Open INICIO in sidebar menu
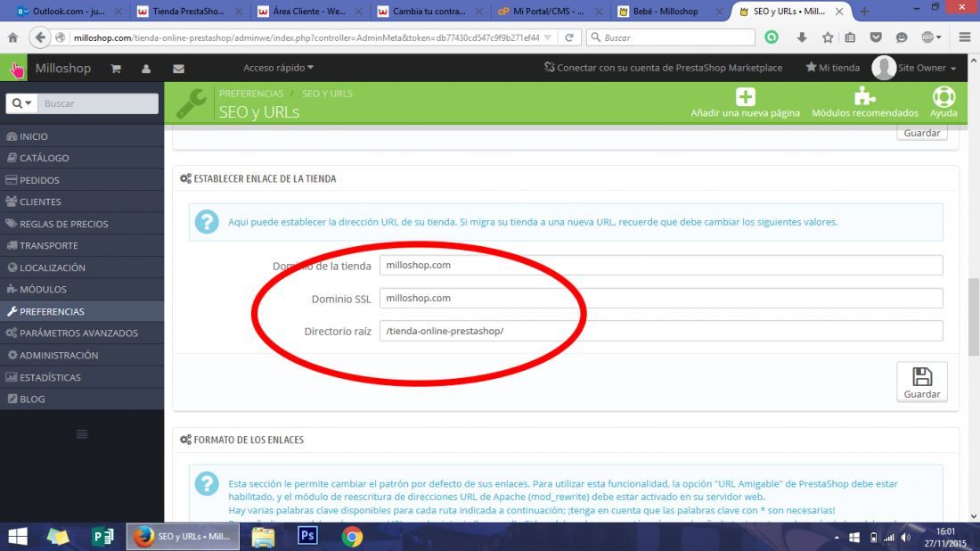This screenshot has width=980, height=551. [82, 136]
